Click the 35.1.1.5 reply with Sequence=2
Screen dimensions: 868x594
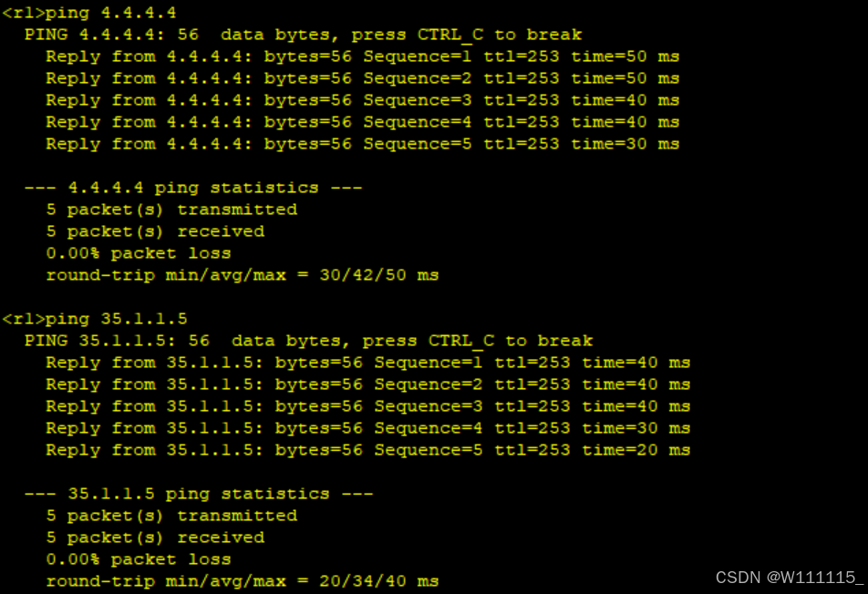tap(368, 384)
